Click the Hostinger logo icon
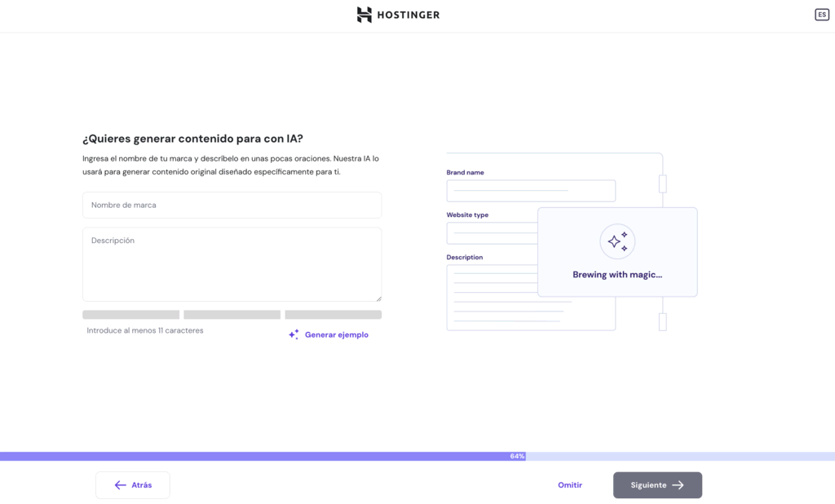The height and width of the screenshot is (504, 835). (364, 15)
